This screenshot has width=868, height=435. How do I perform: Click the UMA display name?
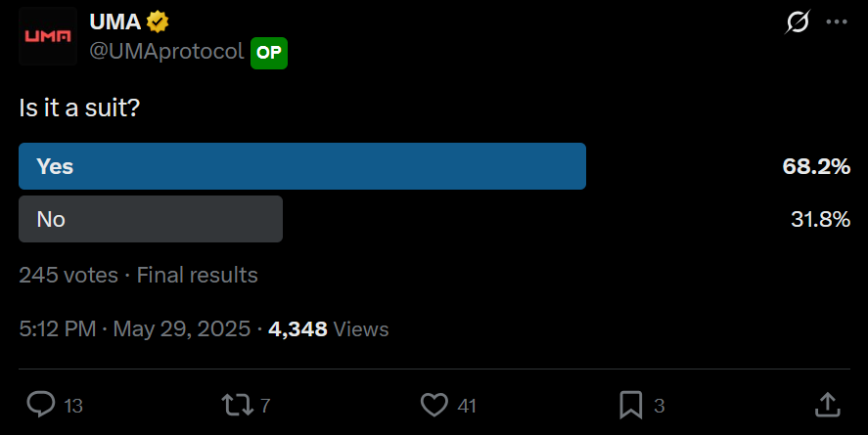114,22
